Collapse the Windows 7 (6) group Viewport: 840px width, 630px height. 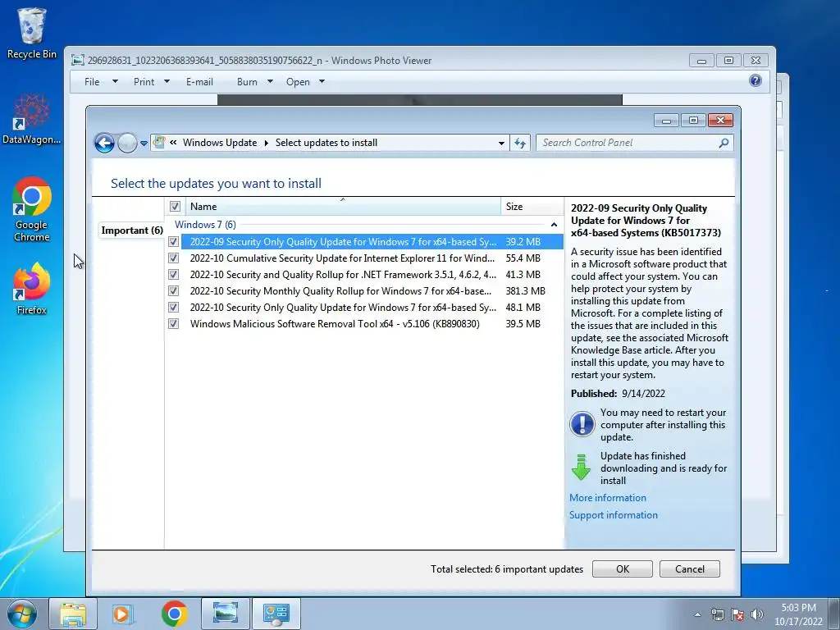tap(554, 225)
